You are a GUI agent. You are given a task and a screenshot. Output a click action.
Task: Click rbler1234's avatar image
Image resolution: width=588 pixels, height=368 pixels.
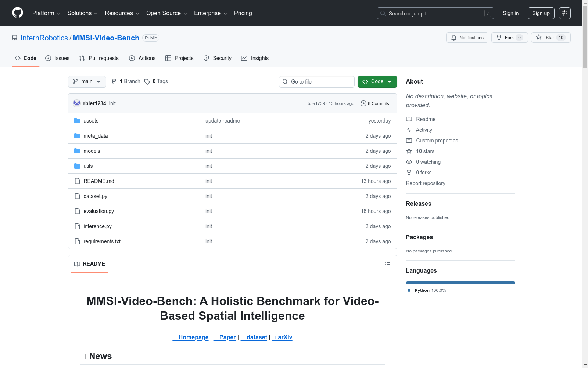click(x=77, y=103)
